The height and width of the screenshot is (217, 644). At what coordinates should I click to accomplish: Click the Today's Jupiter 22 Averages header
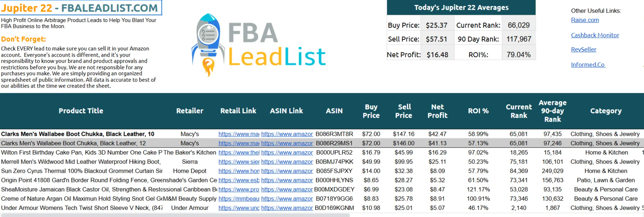click(x=461, y=8)
